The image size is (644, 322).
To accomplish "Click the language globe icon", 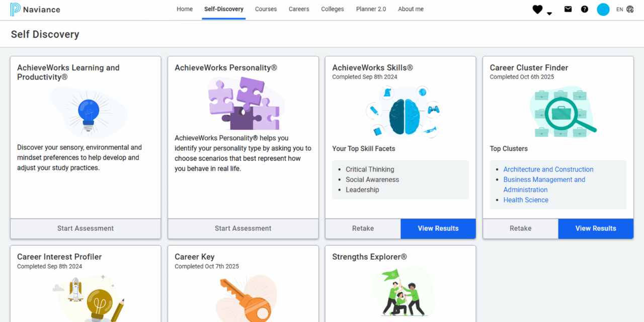I will coord(630,9).
